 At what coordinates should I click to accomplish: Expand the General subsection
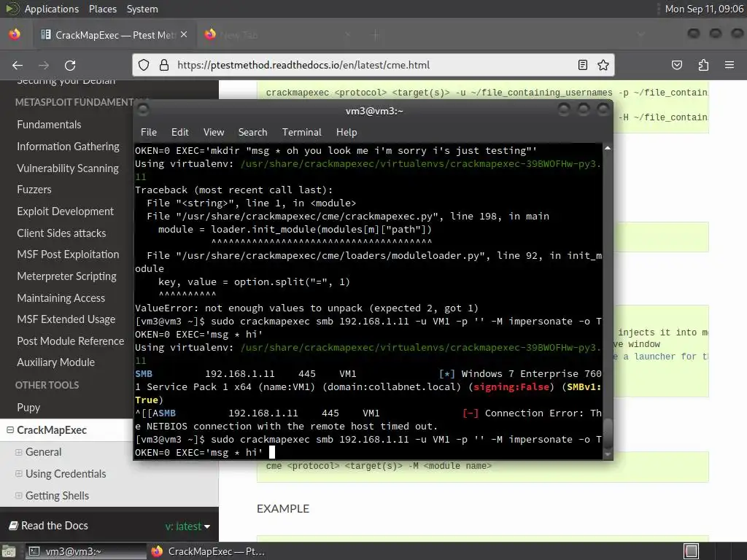point(18,452)
